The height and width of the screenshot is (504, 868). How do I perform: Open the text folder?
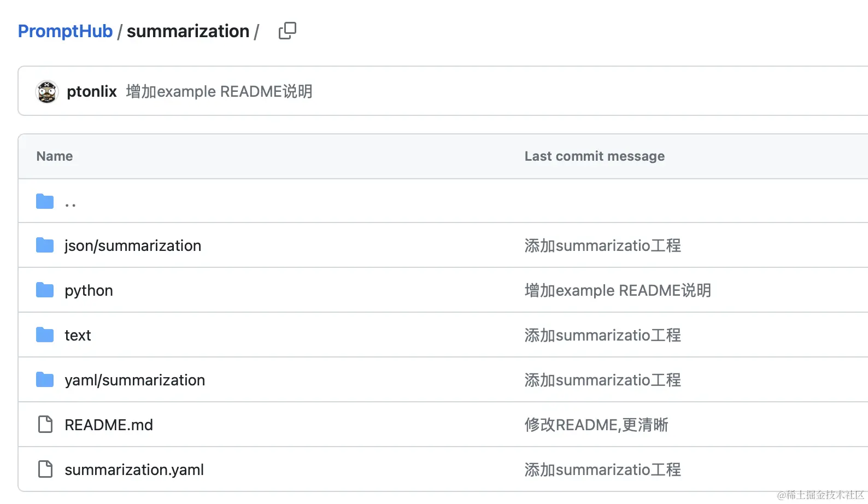(x=78, y=336)
